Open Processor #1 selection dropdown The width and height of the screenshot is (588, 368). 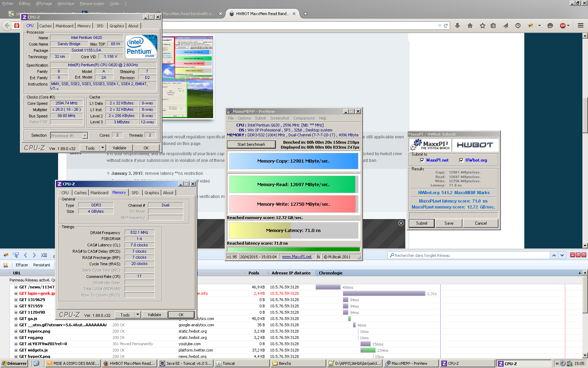85,136
